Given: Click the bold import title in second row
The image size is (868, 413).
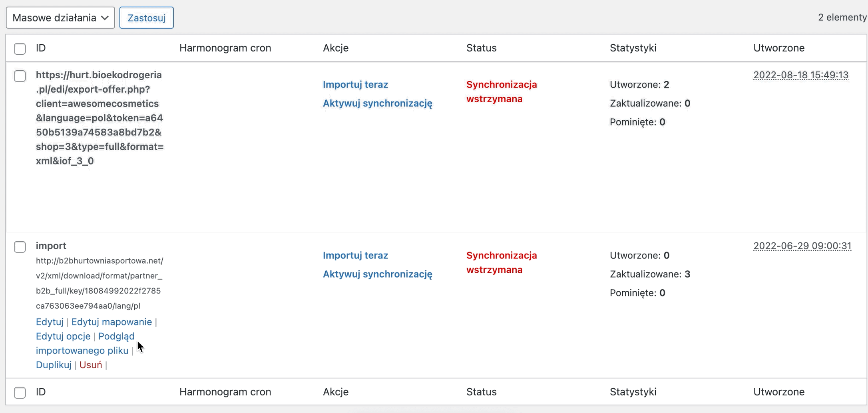Looking at the screenshot, I should [51, 246].
